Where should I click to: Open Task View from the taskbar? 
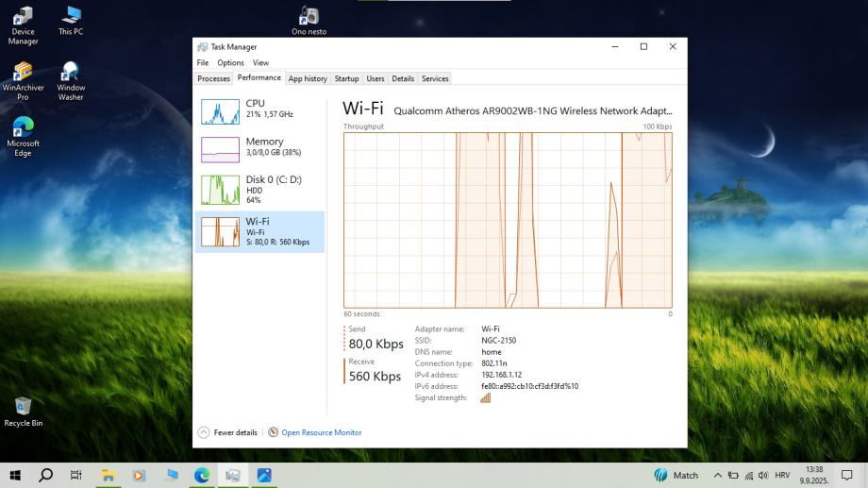click(x=75, y=476)
